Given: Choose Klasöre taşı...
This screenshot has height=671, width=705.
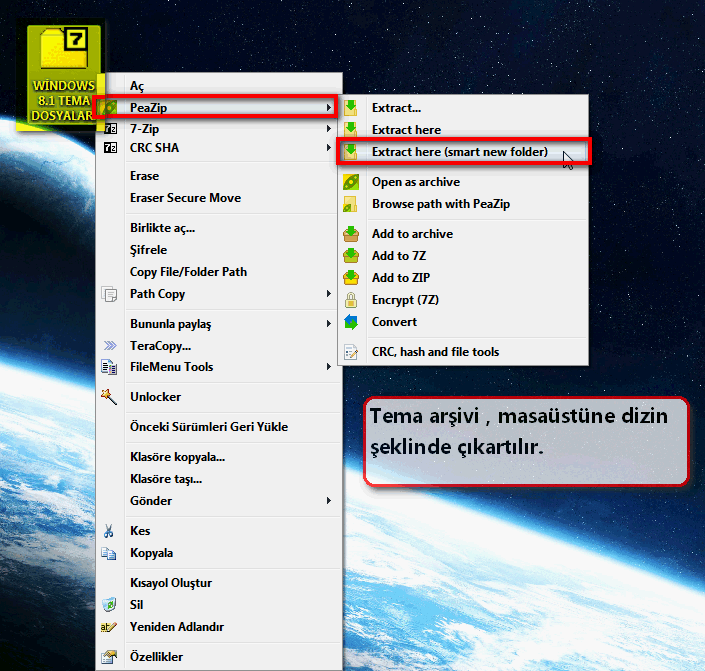Looking at the screenshot, I should [219, 479].
